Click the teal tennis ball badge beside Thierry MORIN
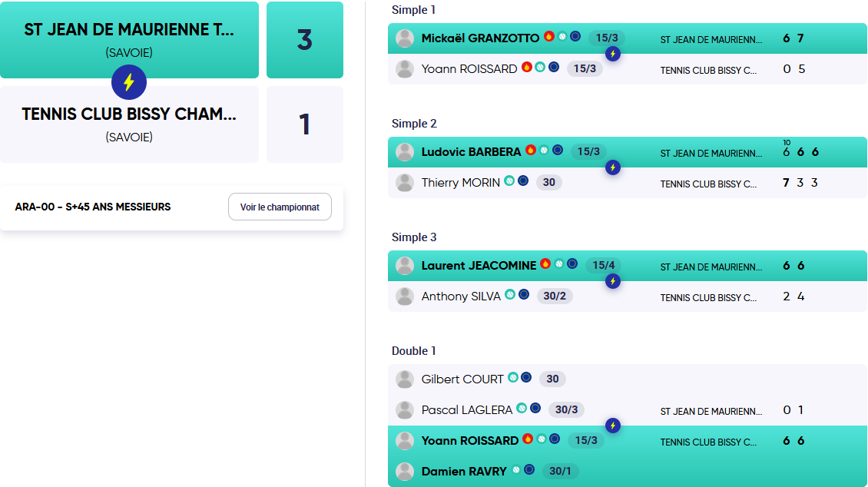Image resolution: width=868 pixels, height=487 pixels. pos(509,181)
